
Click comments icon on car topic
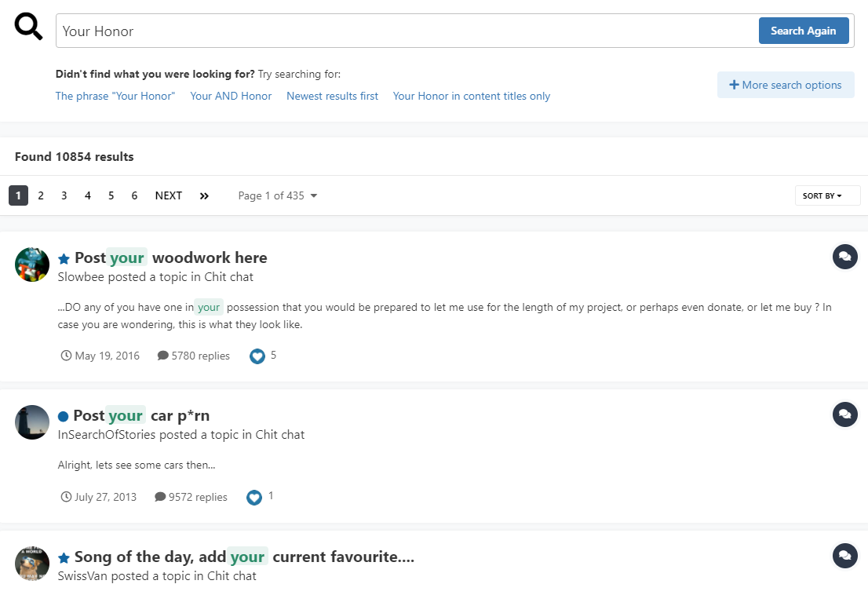point(844,414)
